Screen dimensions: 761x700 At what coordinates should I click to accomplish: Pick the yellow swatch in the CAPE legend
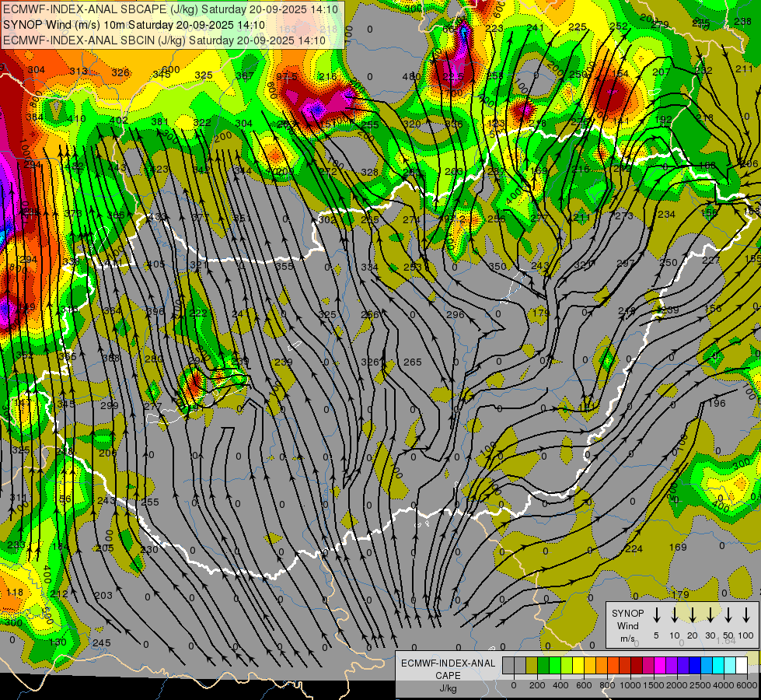click(x=578, y=665)
